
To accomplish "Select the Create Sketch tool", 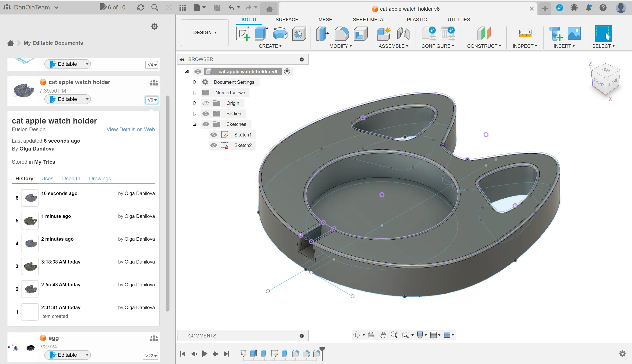I will 242,34.
